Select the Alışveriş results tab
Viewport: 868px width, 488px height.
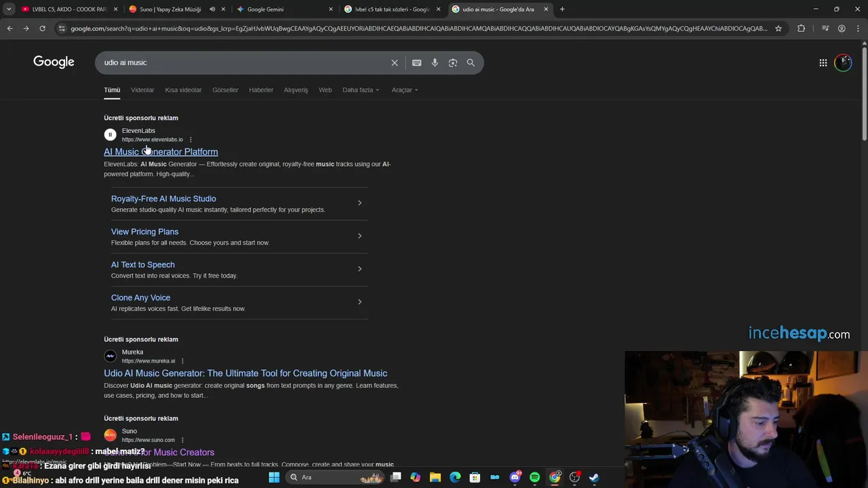[296, 89]
